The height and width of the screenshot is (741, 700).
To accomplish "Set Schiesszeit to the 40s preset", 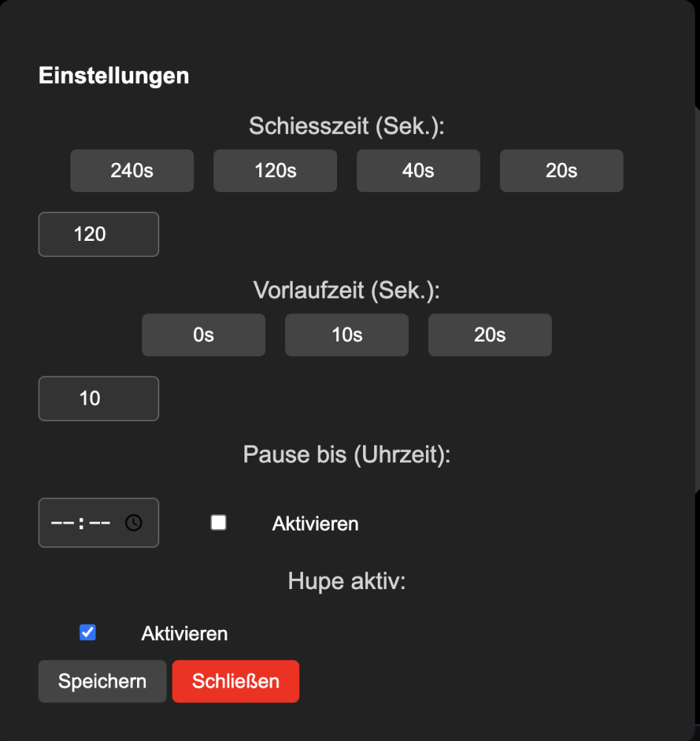I will click(x=418, y=170).
